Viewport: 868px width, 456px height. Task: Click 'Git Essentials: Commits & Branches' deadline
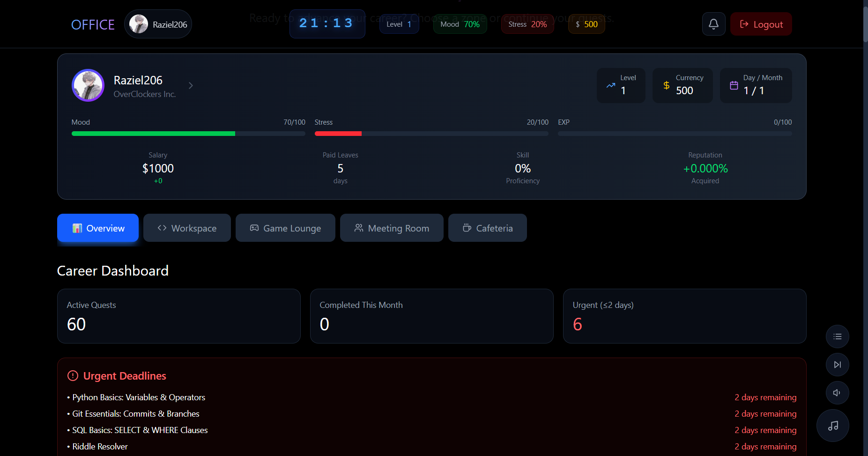[x=136, y=414]
